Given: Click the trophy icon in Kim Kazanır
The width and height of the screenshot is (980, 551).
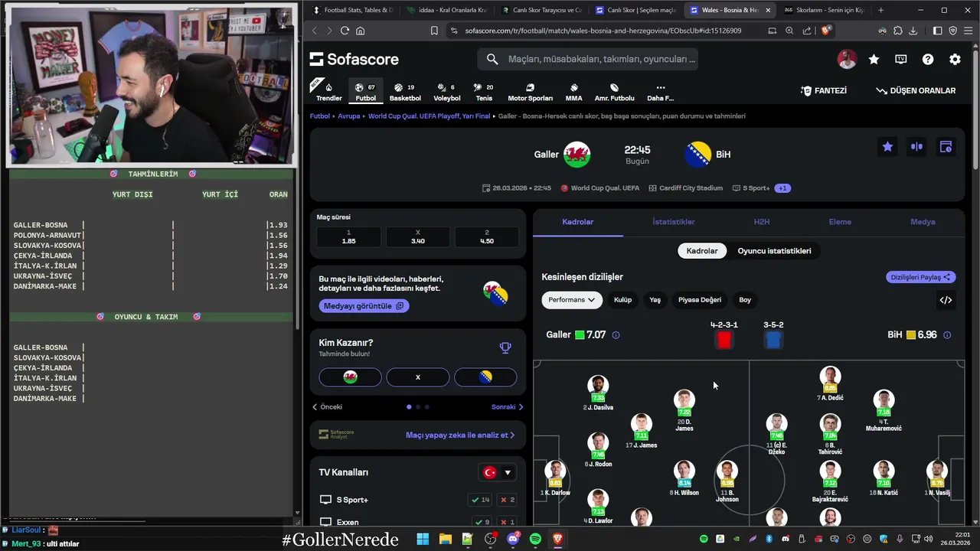Looking at the screenshot, I should click(505, 347).
